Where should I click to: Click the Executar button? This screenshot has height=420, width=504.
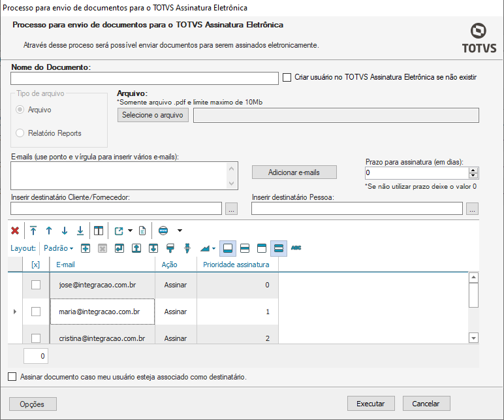coord(371,404)
